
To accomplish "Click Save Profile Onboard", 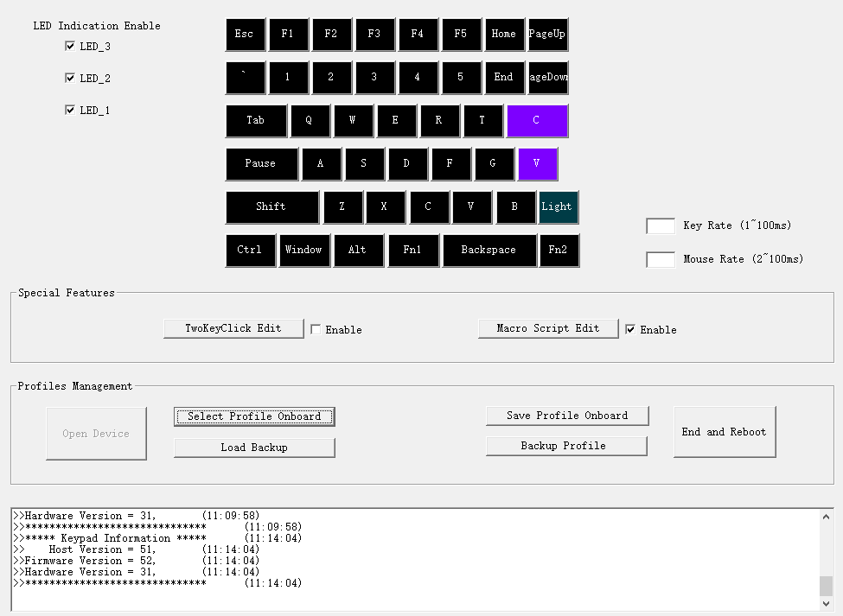I will [x=567, y=416].
